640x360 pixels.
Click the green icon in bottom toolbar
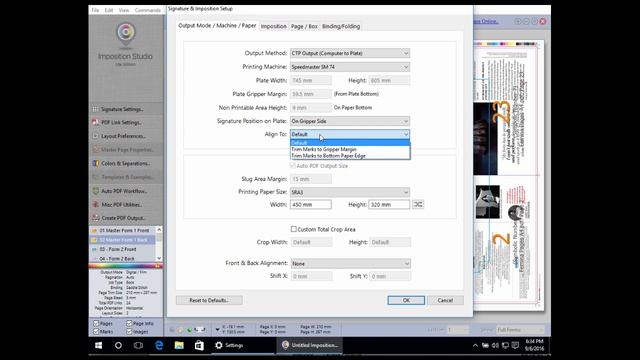click(189, 329)
